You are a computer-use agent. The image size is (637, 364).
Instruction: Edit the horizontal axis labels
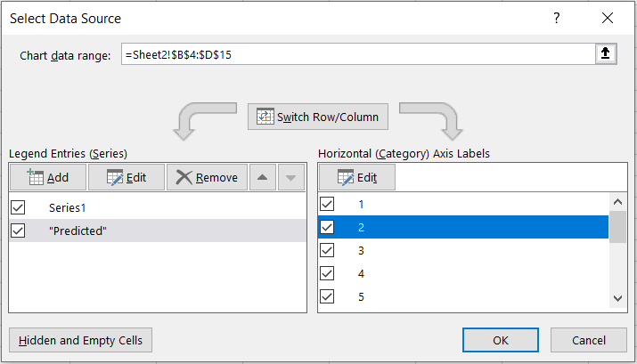click(x=356, y=177)
